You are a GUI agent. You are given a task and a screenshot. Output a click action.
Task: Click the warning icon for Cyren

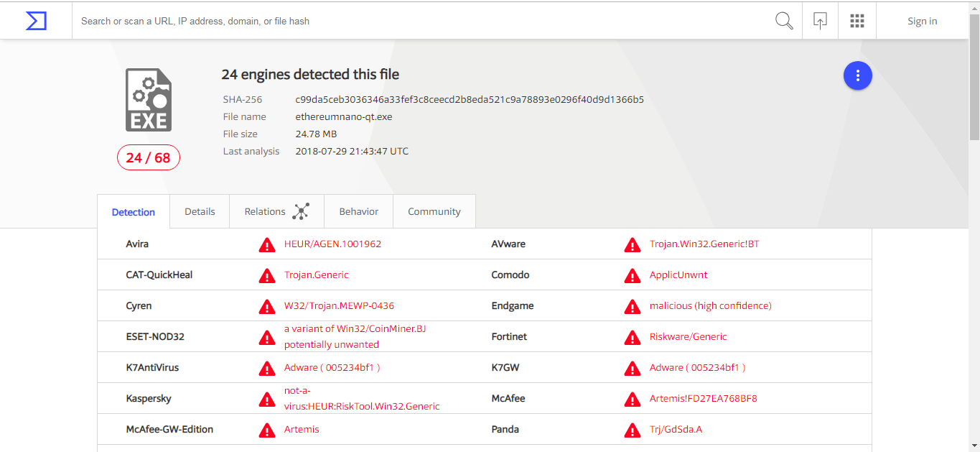[x=267, y=307]
